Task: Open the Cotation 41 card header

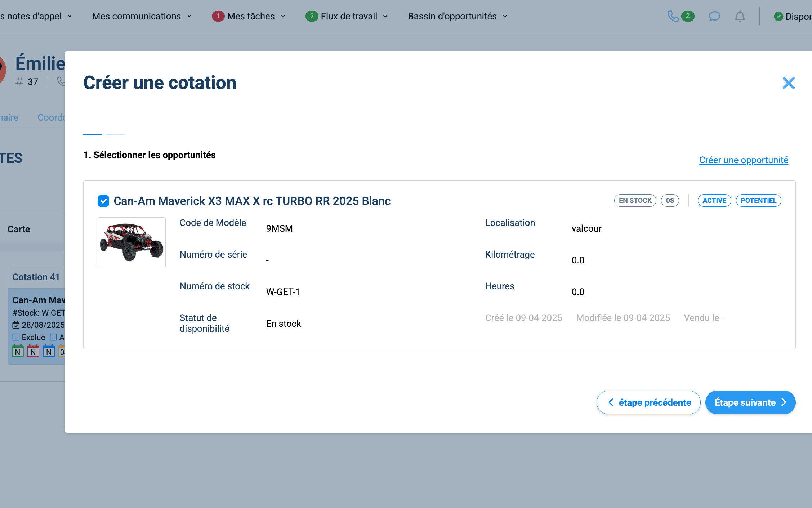Action: click(36, 277)
